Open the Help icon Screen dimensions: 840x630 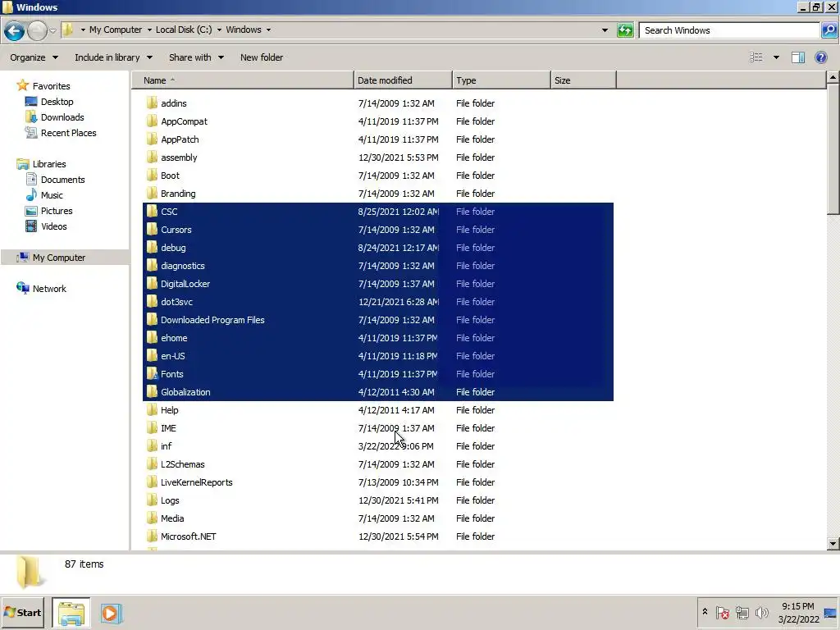click(x=820, y=57)
